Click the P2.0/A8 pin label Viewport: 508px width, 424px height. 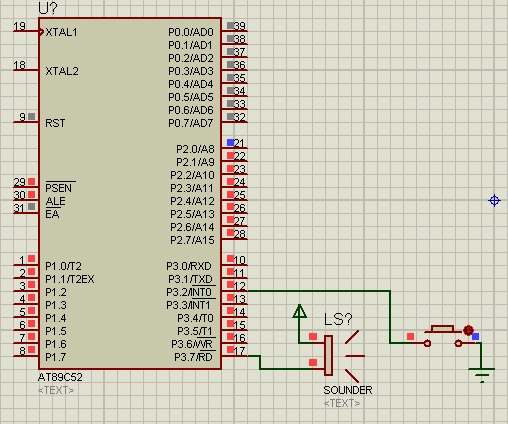195,149
